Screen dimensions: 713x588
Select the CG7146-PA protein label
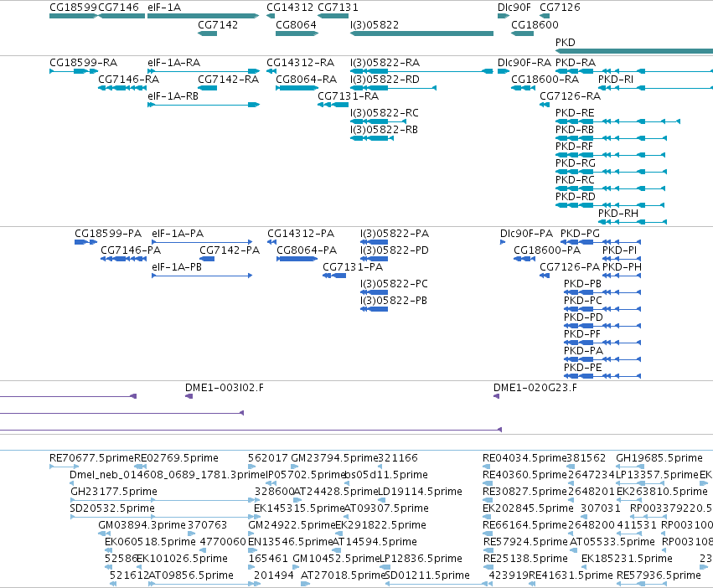click(x=131, y=250)
